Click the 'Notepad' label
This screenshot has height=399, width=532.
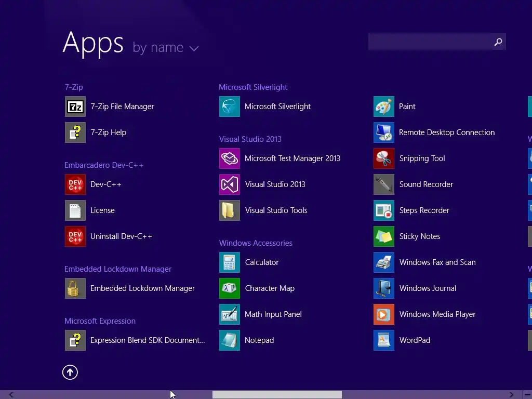[259, 340]
